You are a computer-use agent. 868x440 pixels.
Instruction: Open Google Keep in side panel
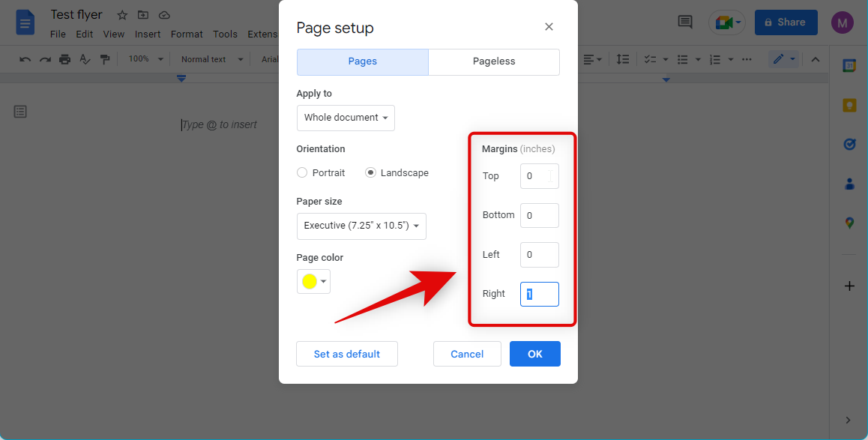(849, 105)
